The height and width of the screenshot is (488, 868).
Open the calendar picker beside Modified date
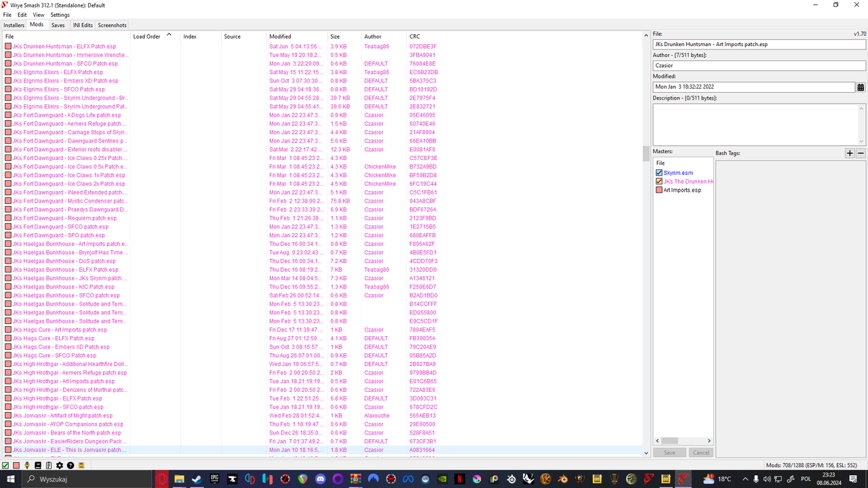(861, 87)
